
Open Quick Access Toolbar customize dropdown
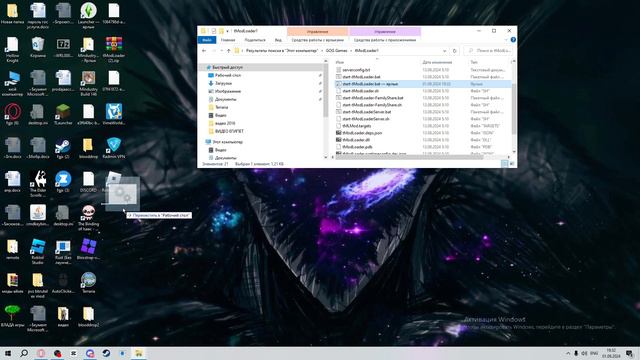227,31
